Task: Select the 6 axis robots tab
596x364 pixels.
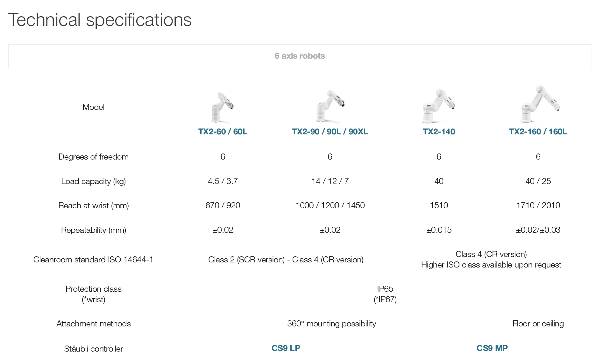Action: point(300,56)
